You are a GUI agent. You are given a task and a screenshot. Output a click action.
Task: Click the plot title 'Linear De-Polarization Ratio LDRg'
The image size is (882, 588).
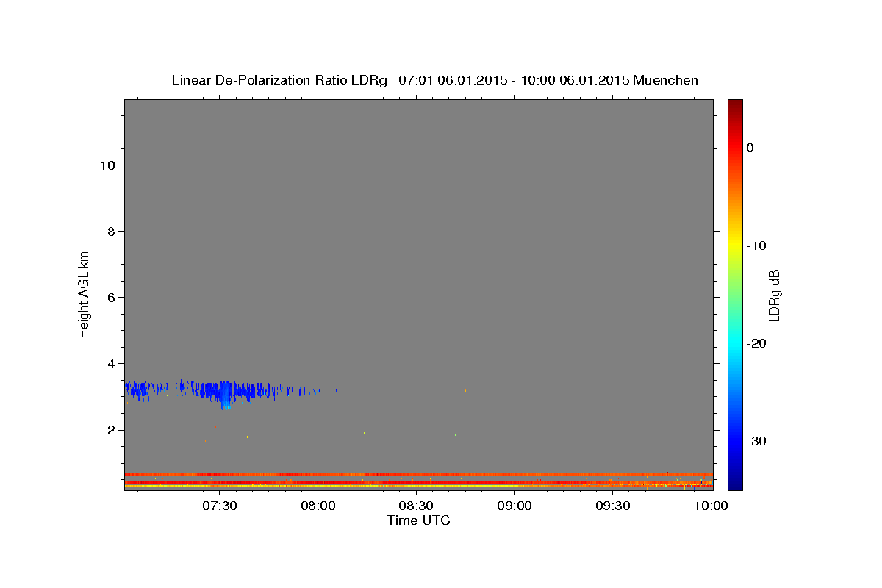(x=279, y=80)
